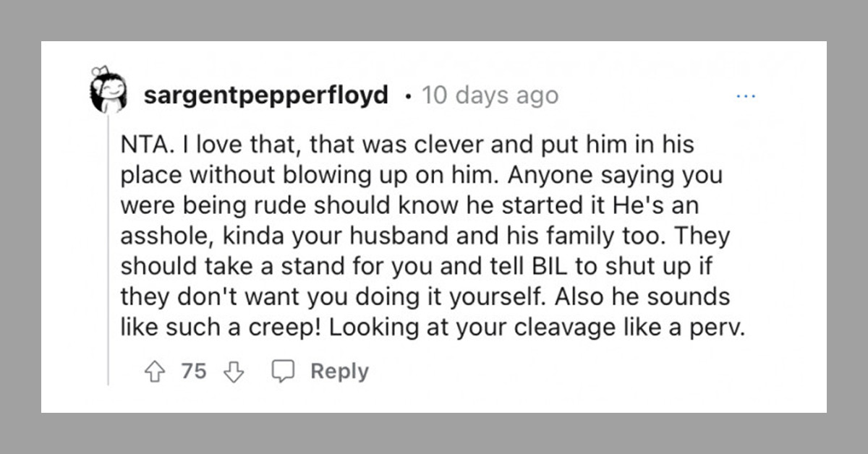Open the overflow menu to report the comment
Screen dimensions: 868x454
(x=746, y=95)
